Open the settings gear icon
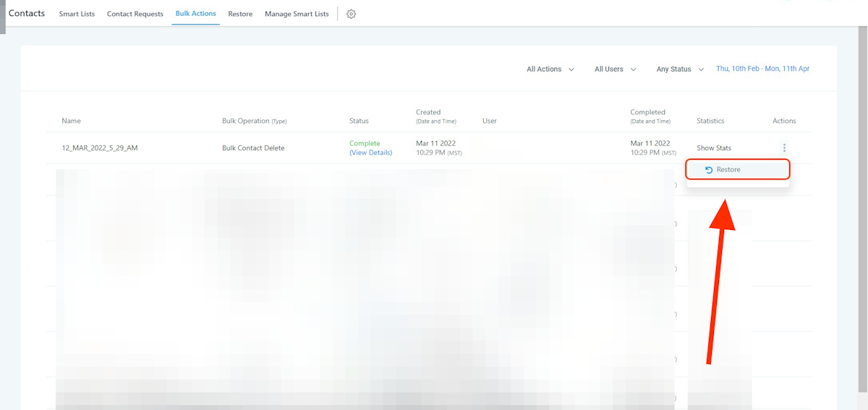The image size is (868, 410). (x=351, y=14)
